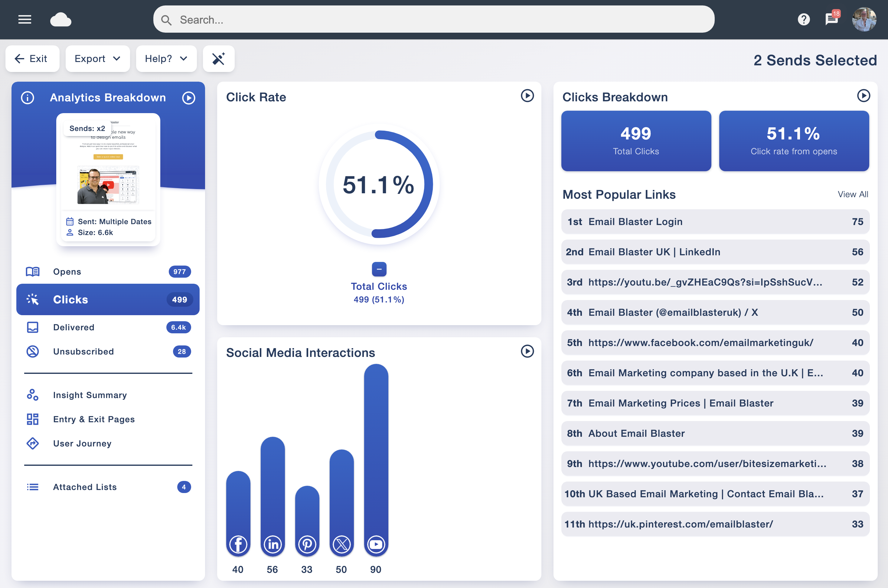Click the magic wand tools icon
888x588 pixels.
coord(219,58)
